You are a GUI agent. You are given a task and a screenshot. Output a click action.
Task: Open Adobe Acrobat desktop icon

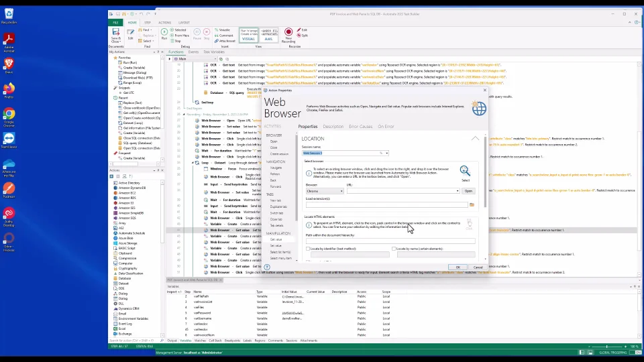click(9, 43)
